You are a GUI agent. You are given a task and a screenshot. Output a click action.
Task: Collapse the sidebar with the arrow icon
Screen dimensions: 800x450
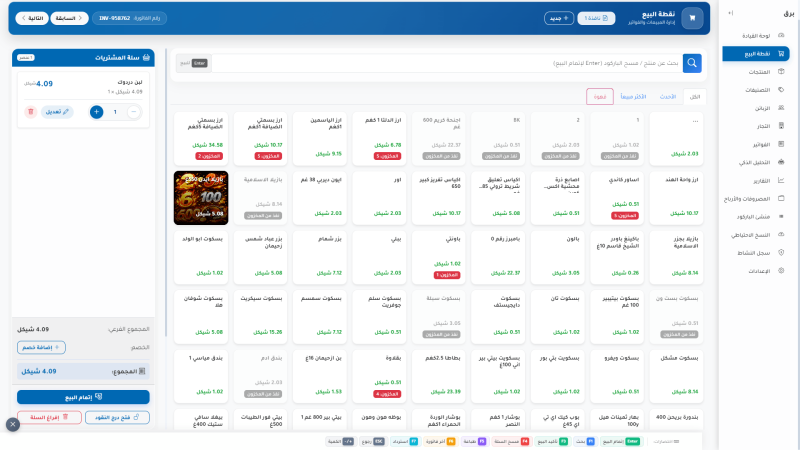pos(731,13)
